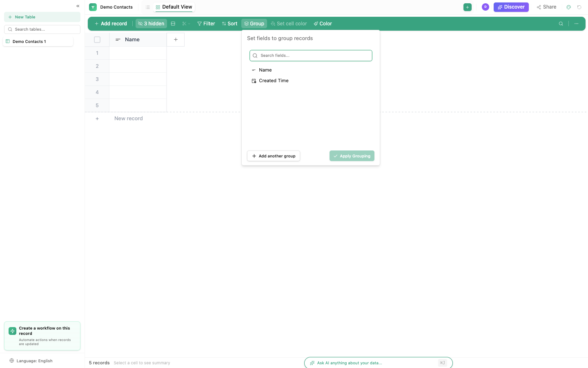Open the Sort options
The width and height of the screenshot is (588, 368).
[x=229, y=24]
